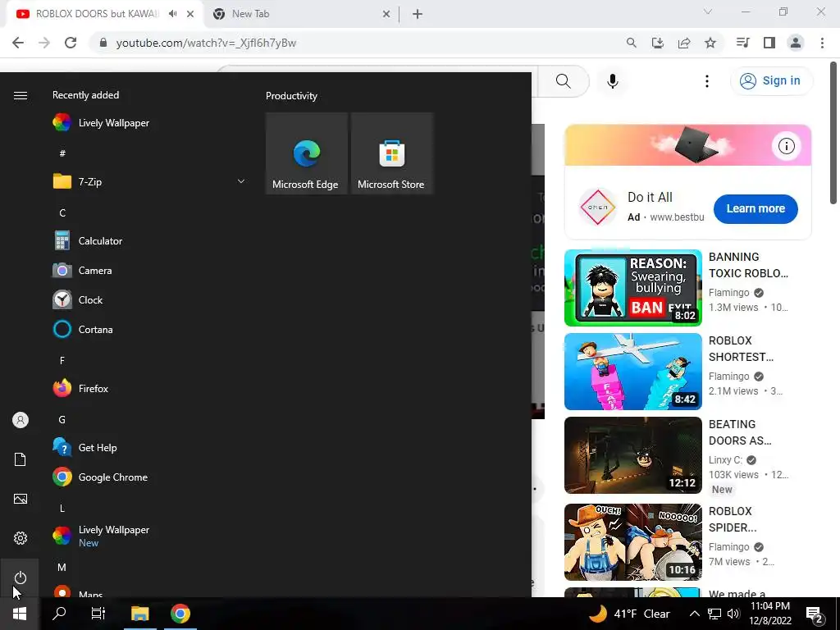Open Settings gear in Start menu
The width and height of the screenshot is (840, 630).
[21, 538]
